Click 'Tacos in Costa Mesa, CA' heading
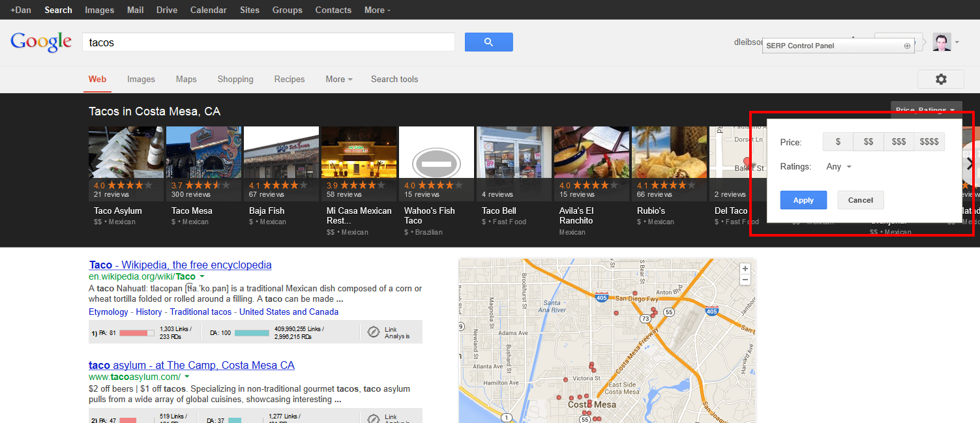Viewport: 980px width, 423px height. [x=155, y=111]
